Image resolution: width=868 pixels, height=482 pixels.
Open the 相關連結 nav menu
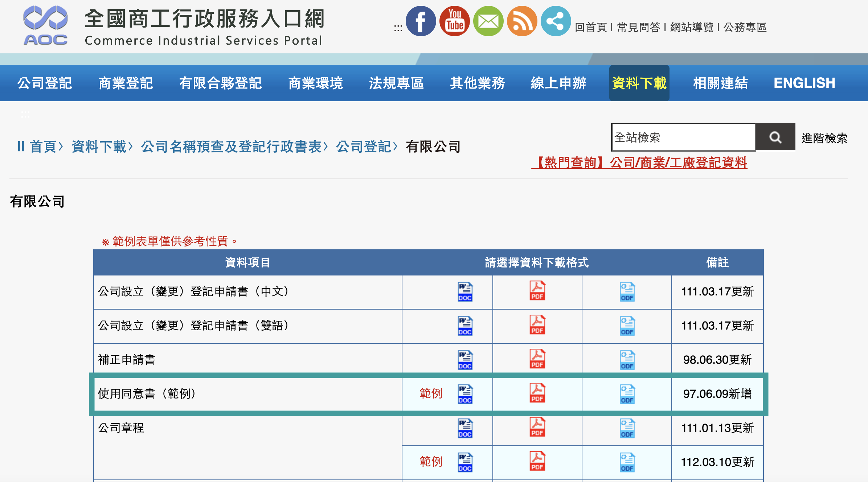(720, 83)
